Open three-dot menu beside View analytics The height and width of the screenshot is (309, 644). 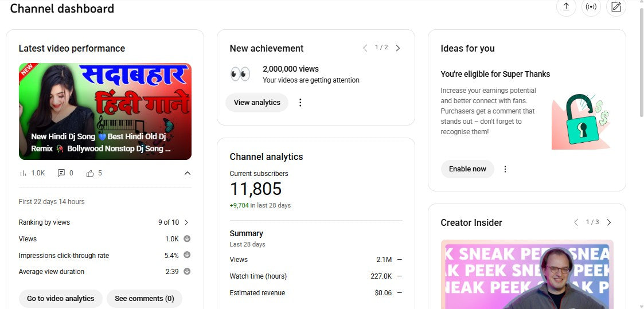(x=300, y=103)
